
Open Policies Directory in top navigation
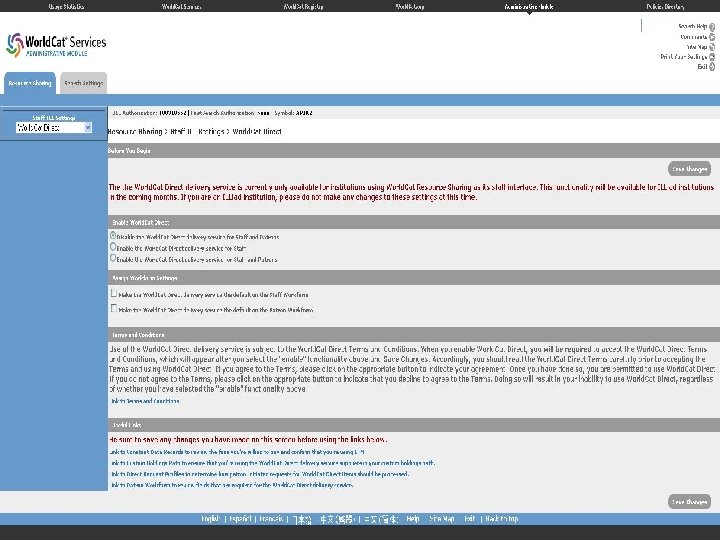665,6
